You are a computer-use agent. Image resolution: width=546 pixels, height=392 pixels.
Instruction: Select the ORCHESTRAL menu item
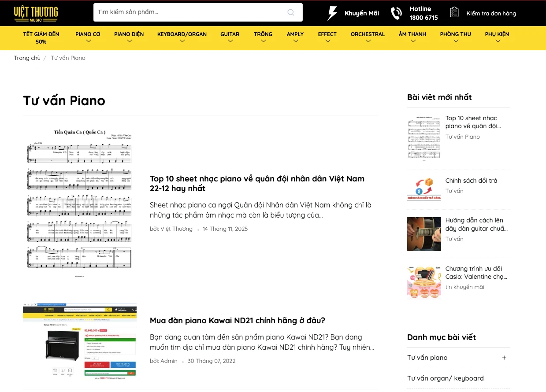(x=368, y=38)
